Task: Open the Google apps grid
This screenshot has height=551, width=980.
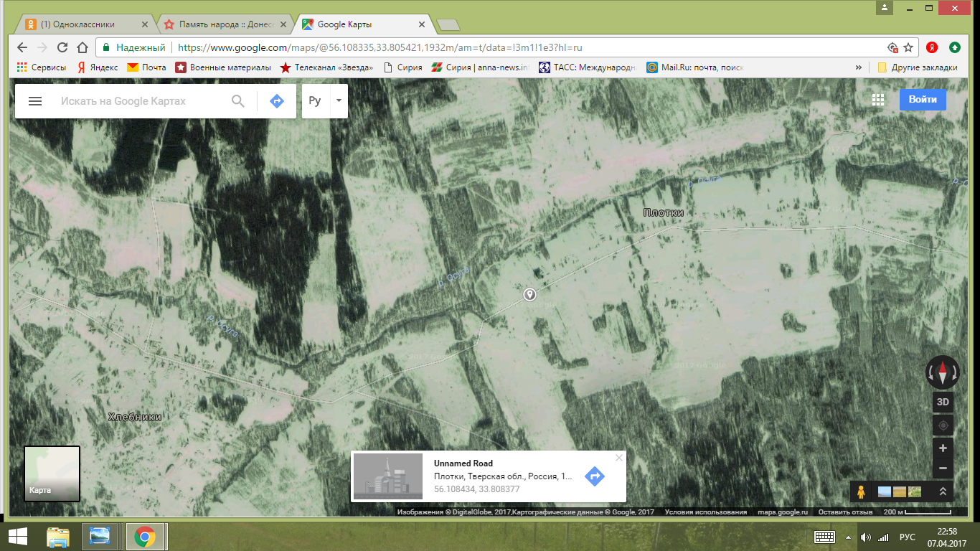Action: pos(877,100)
